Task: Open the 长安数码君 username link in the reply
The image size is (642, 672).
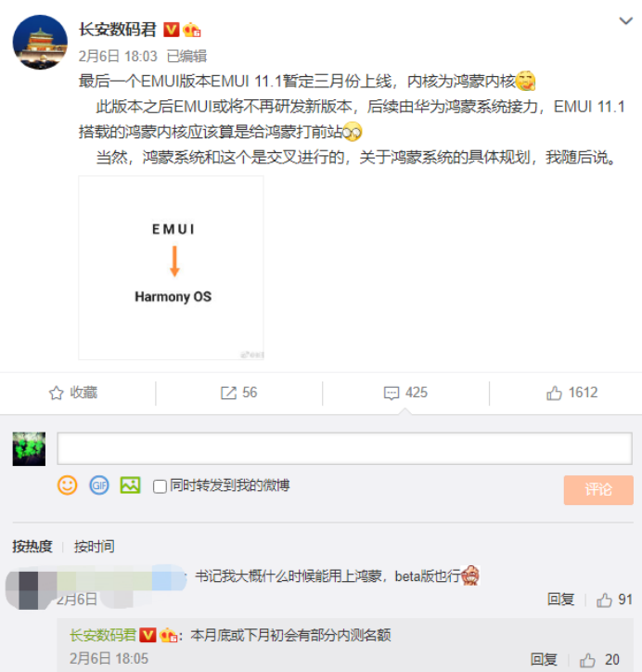Action: tap(103, 635)
